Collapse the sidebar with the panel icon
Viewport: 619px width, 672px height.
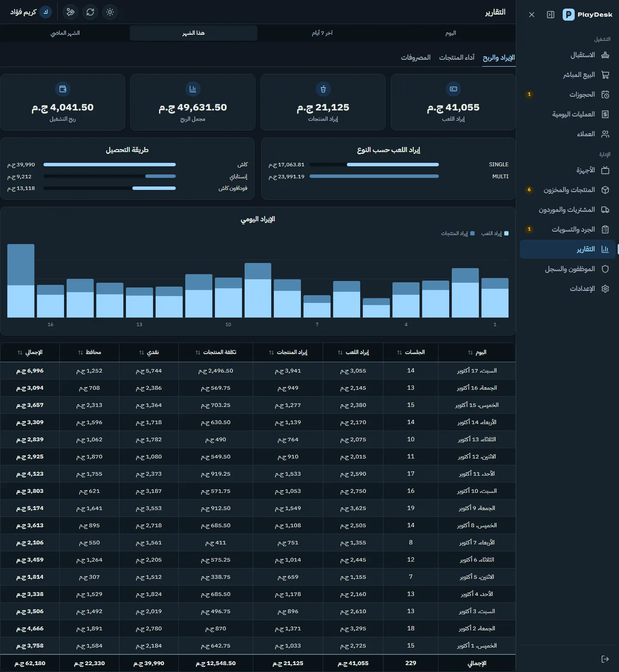551,15
